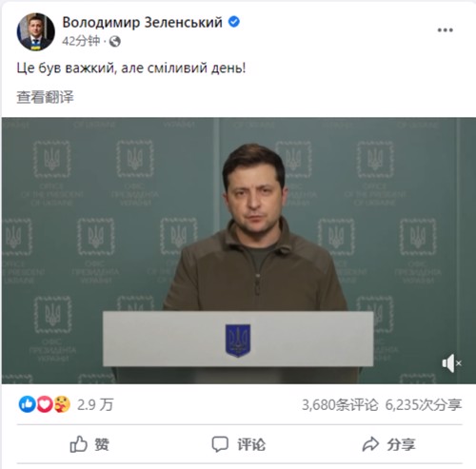Screen dimensions: 476x469
Task: Open the 42分钟 post timestamp
Action: (x=81, y=41)
